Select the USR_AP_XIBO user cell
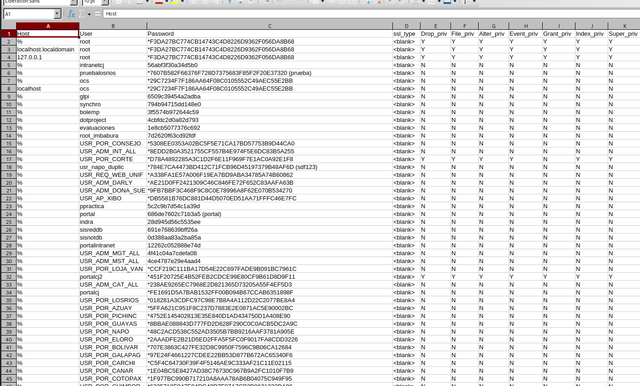Viewport: 640px width, 386px height. tap(113, 198)
